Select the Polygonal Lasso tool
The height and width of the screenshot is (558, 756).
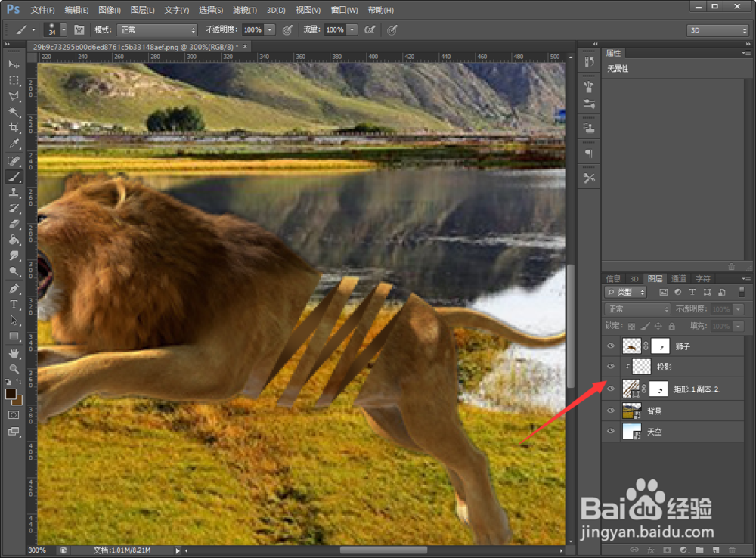click(x=14, y=97)
